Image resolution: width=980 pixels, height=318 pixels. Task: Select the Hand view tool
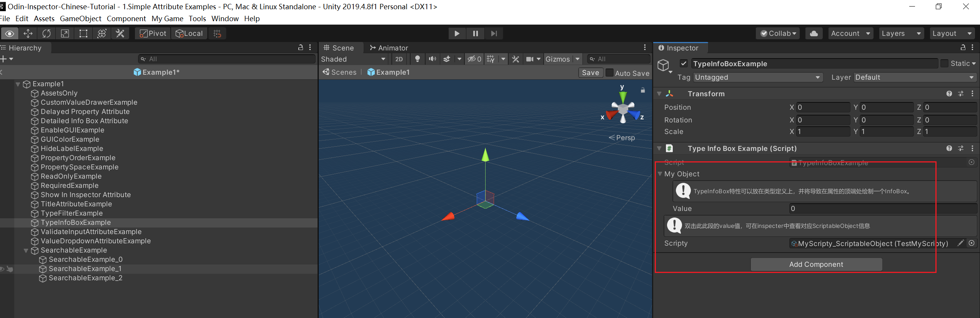(x=10, y=33)
